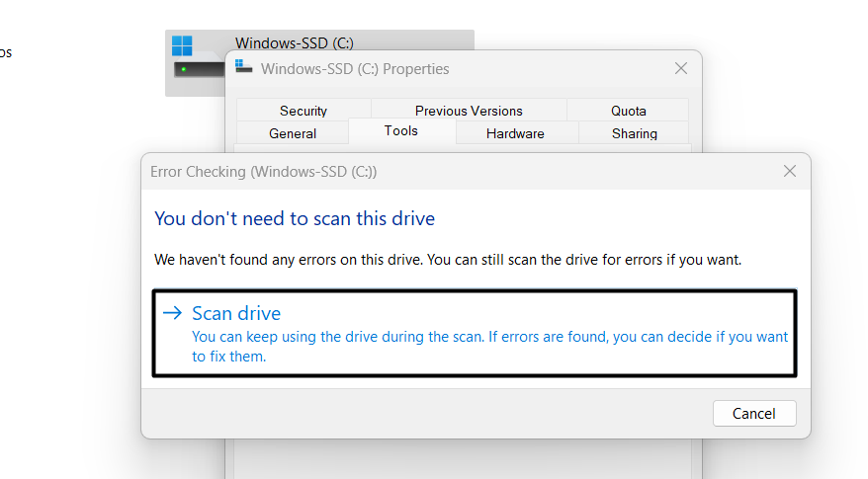This screenshot has height=479, width=868.
Task: Click the arrow icon beside Scan drive
Action: tap(173, 313)
